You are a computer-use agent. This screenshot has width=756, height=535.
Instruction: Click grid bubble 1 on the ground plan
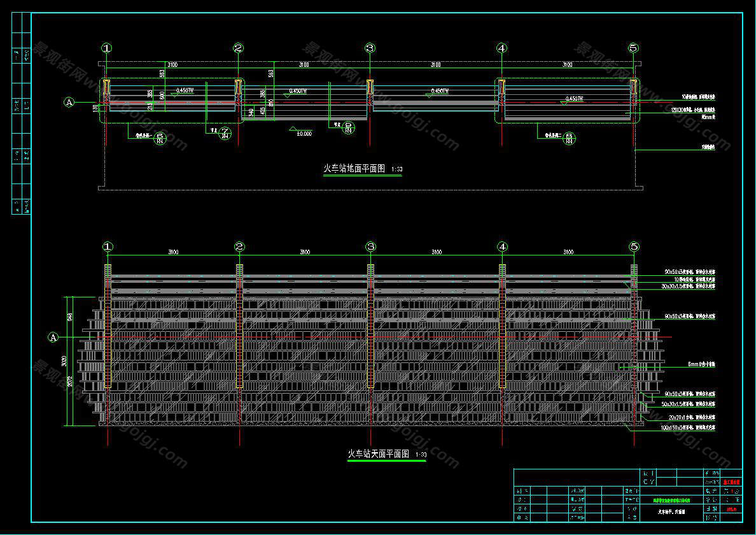click(106, 48)
